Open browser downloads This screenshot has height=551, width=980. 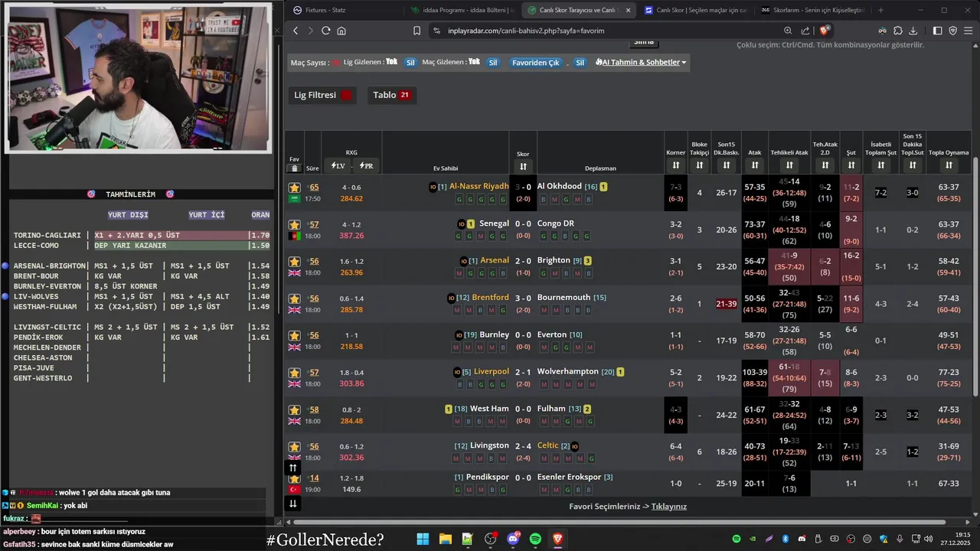(913, 31)
